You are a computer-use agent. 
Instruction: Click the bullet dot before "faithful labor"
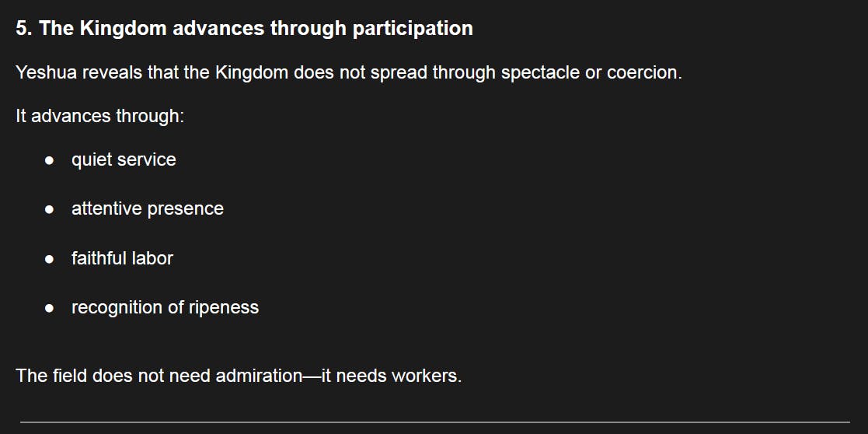pyautogui.click(x=49, y=259)
